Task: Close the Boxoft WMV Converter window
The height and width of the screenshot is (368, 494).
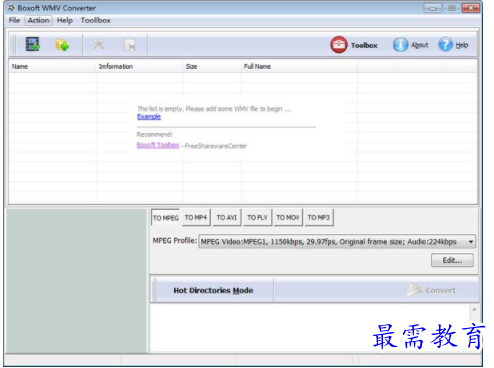Action: click(x=471, y=8)
